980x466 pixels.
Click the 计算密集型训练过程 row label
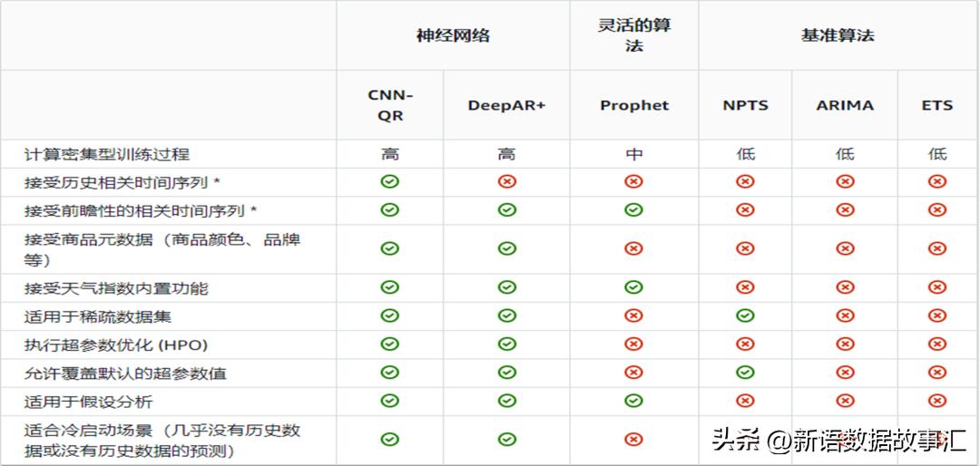[107, 154]
